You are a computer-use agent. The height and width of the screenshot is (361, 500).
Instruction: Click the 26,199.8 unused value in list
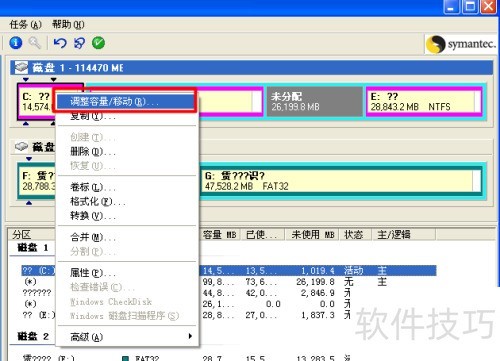(315, 282)
